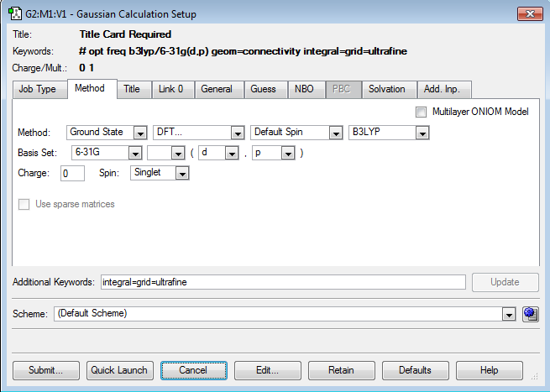Open the scheme manager icon beside Scheme dropdown
550x392 pixels.
(x=531, y=314)
